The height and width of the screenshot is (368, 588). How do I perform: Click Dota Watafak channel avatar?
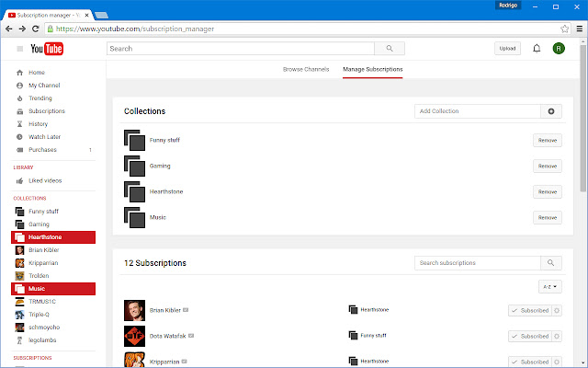[x=135, y=336]
